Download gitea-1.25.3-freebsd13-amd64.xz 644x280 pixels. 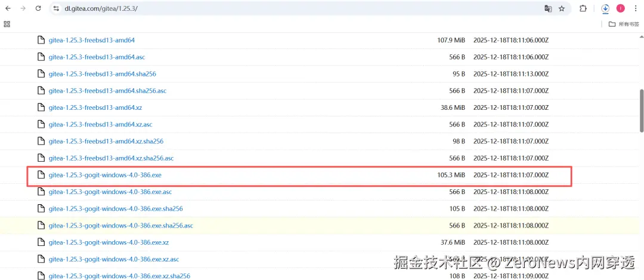(95, 107)
